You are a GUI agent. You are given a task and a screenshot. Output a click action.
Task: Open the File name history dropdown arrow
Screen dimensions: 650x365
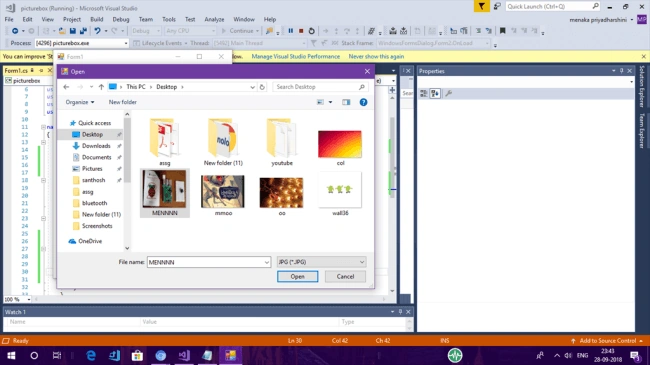(267, 262)
